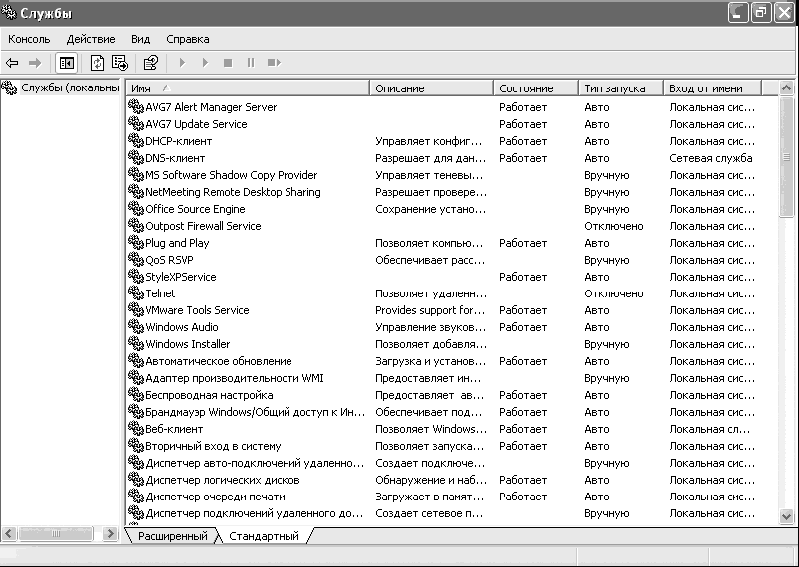Click Отключено in Outpost Firewall row
The image size is (799, 567).
(x=614, y=226)
